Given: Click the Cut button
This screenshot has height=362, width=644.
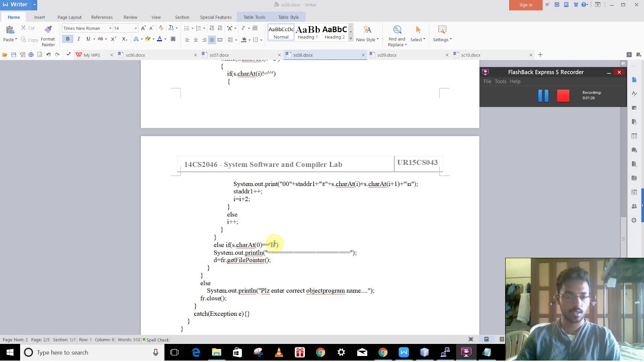Looking at the screenshot, I should [28, 28].
